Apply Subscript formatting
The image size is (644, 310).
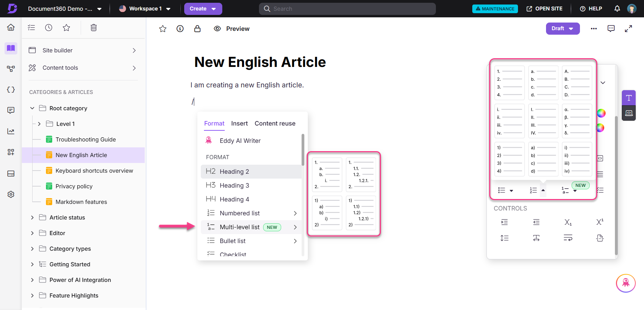pyautogui.click(x=568, y=222)
